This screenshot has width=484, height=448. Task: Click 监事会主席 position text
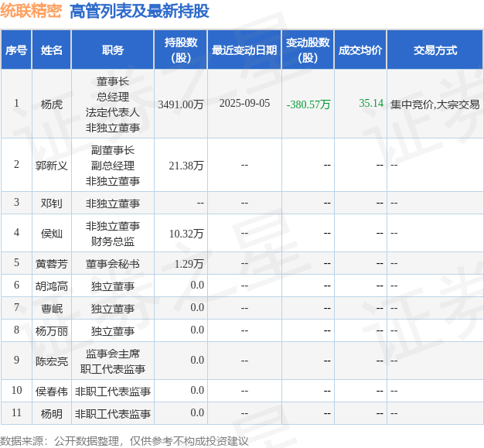pos(113,354)
